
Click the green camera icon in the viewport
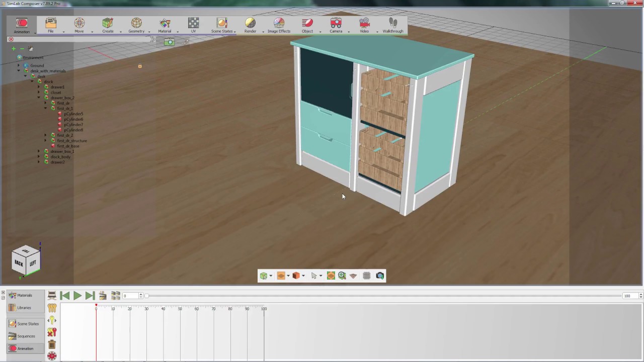(169, 42)
